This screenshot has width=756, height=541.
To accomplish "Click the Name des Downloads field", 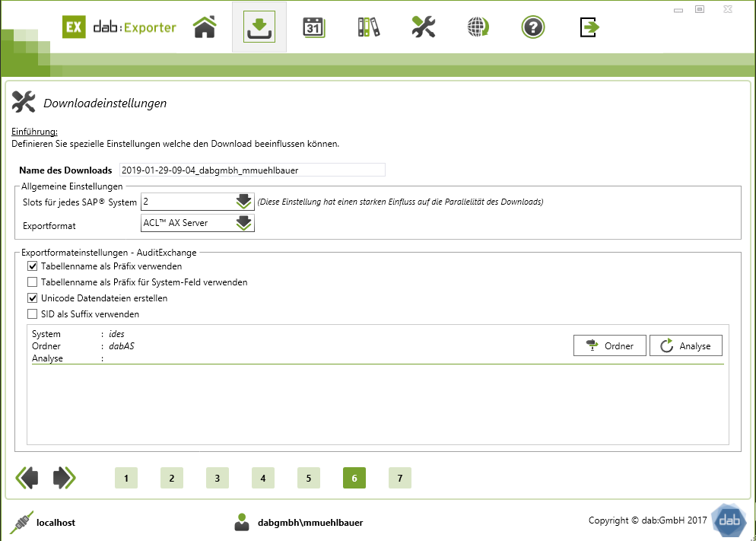I will click(x=253, y=170).
